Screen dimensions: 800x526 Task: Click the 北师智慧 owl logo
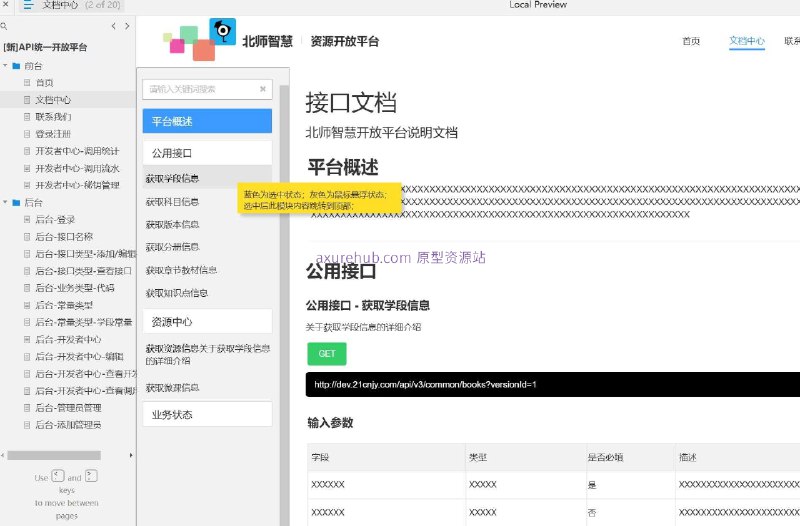click(x=222, y=32)
